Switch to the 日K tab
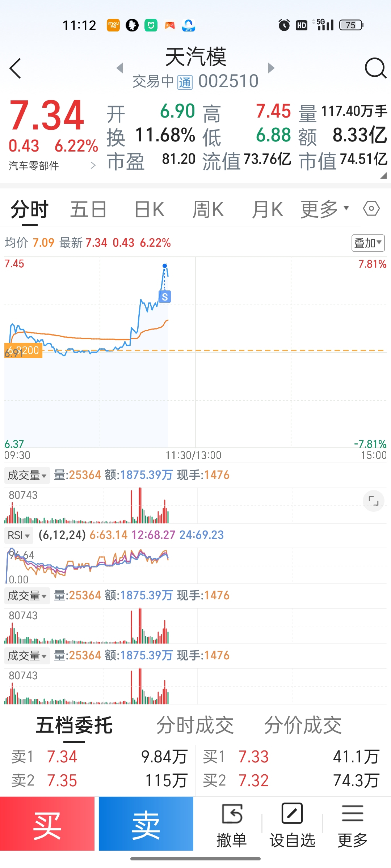The width and height of the screenshot is (391, 868). coord(149,209)
